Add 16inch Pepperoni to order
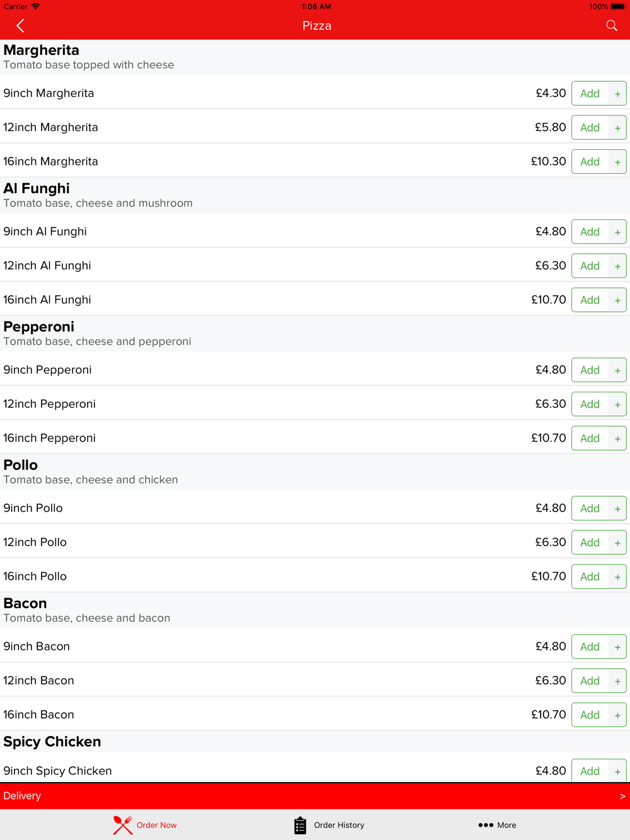 coord(590,438)
